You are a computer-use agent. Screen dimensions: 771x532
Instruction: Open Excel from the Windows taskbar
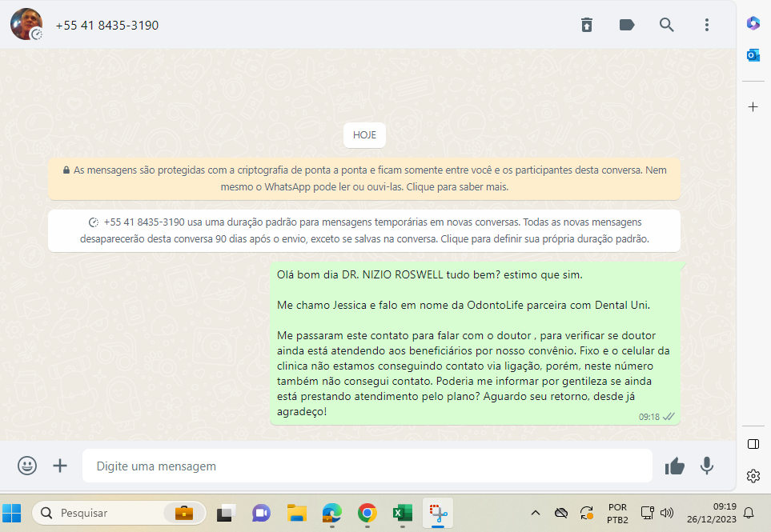(402, 513)
